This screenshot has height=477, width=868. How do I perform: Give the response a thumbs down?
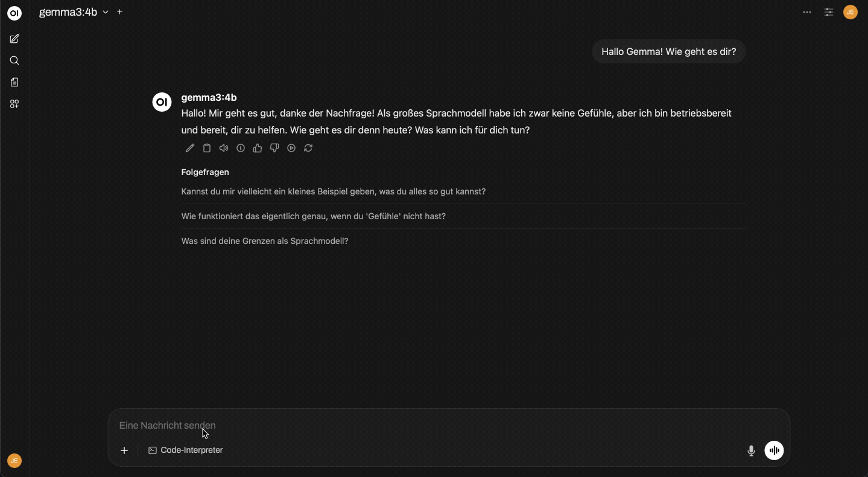point(274,148)
